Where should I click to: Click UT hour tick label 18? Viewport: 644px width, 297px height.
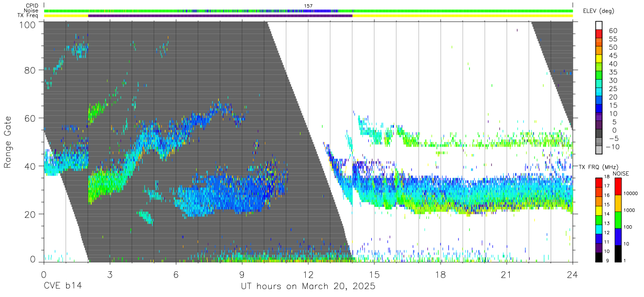pyautogui.click(x=441, y=274)
